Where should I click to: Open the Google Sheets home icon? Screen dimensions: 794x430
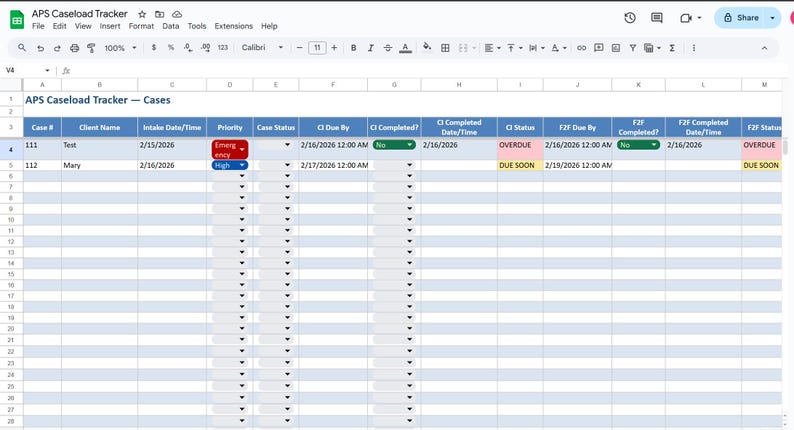pyautogui.click(x=17, y=20)
